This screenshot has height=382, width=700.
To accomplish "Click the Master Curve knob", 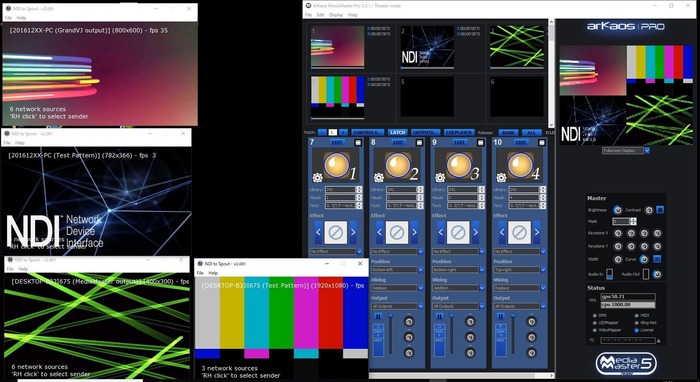I will (644, 259).
